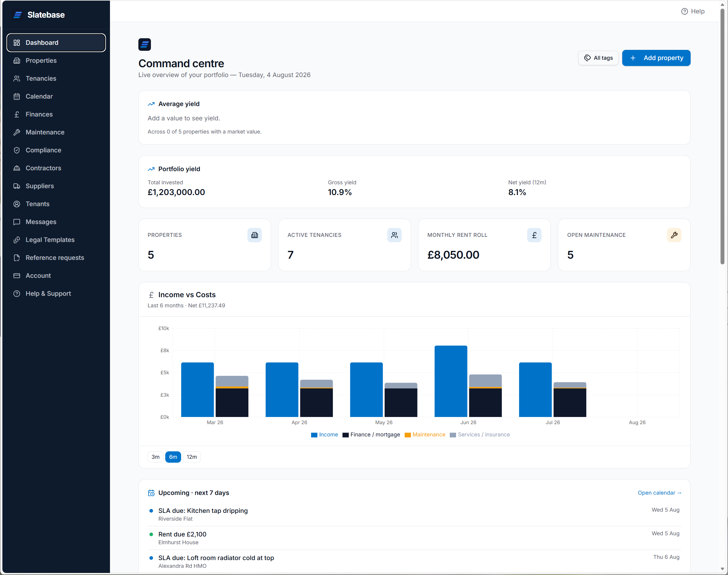Open the Properties count card

coord(204,245)
